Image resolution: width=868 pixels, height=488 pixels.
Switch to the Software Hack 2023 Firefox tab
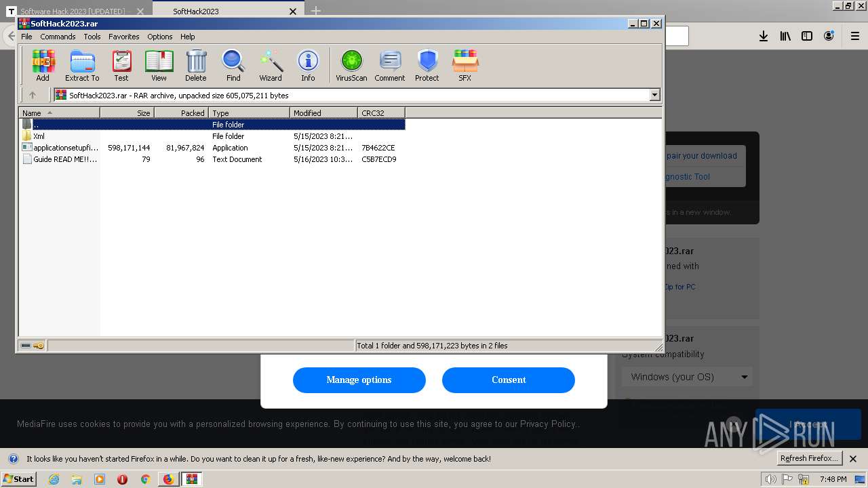(76, 12)
